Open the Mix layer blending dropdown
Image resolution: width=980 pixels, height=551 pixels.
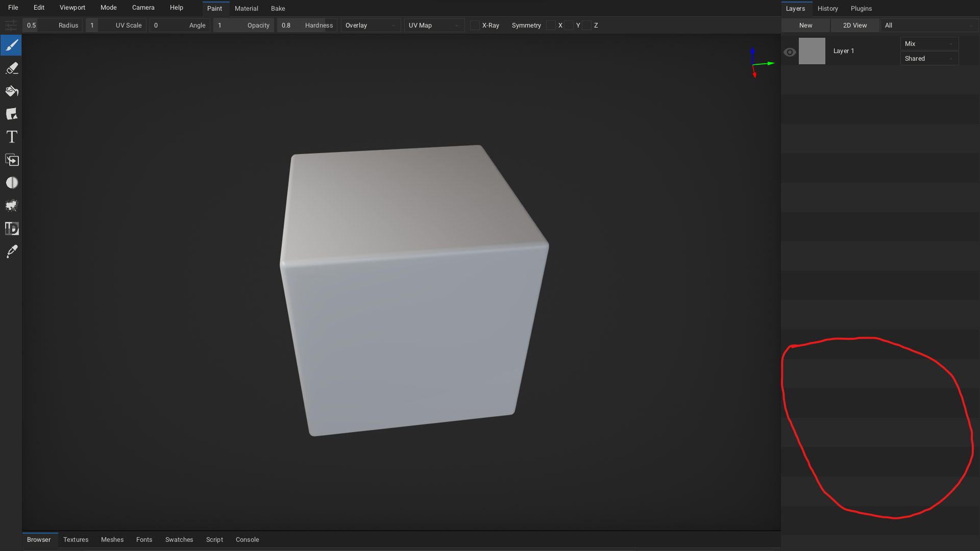[x=929, y=44]
